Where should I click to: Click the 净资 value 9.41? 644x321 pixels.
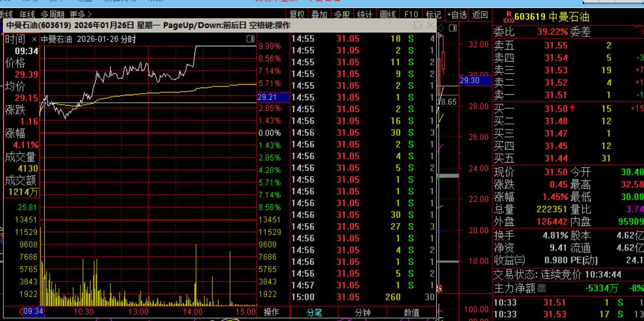pos(559,248)
